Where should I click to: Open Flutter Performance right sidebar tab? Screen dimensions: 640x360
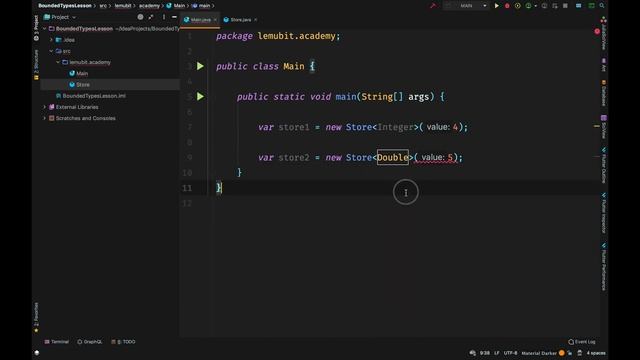click(x=604, y=267)
